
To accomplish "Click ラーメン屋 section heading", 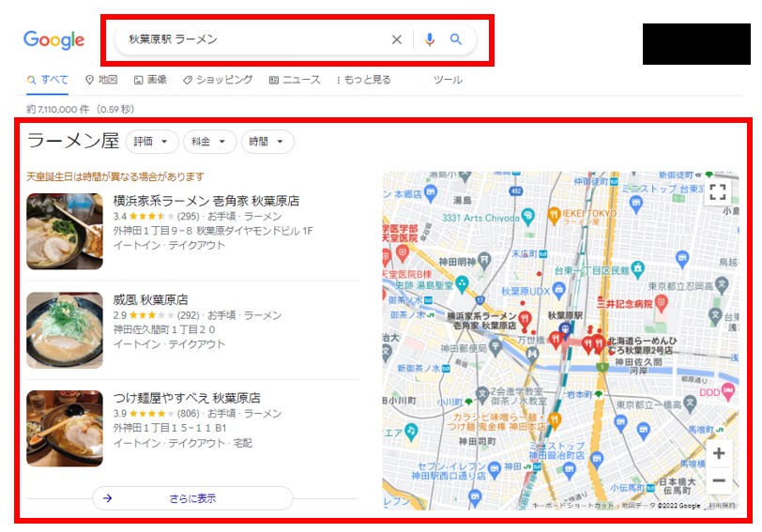I will 73,141.
